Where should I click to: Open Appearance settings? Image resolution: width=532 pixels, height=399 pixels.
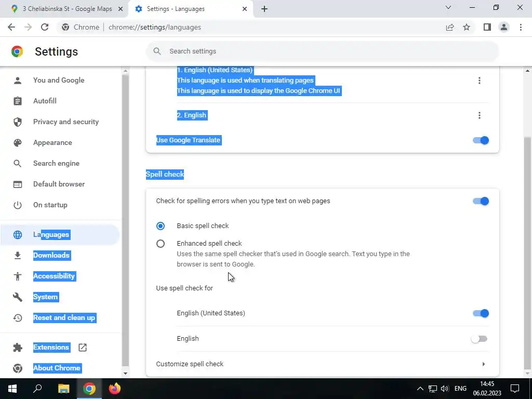52,142
